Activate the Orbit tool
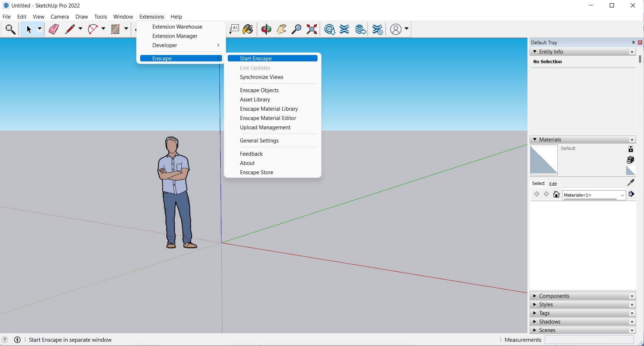This screenshot has height=346, width=644. pos(266,29)
